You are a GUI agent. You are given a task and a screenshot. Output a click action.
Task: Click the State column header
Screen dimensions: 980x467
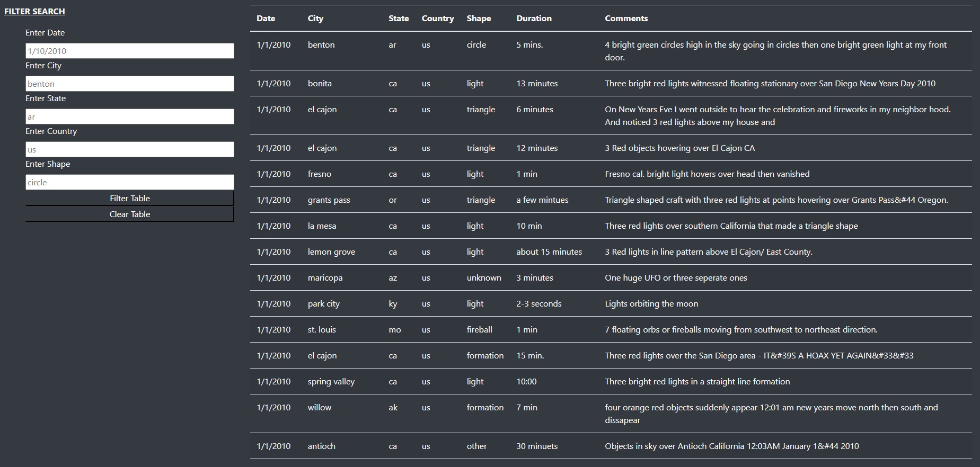tap(399, 19)
